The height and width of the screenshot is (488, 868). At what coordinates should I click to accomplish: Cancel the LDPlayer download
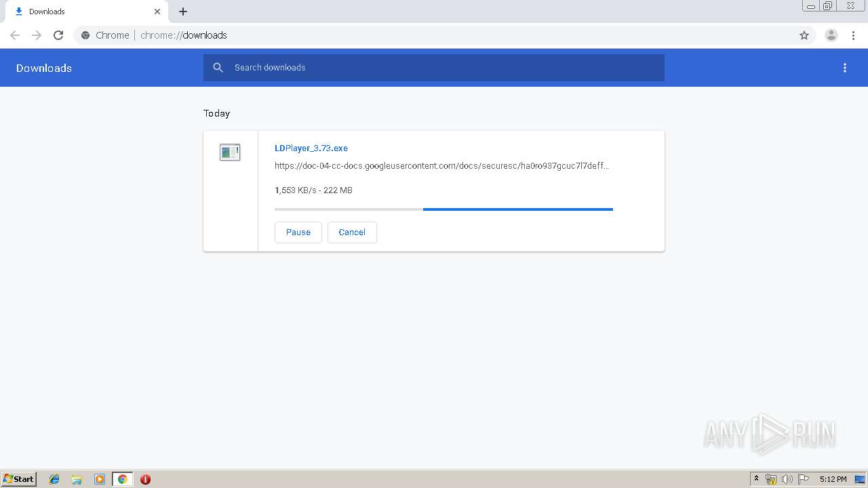[352, 232]
